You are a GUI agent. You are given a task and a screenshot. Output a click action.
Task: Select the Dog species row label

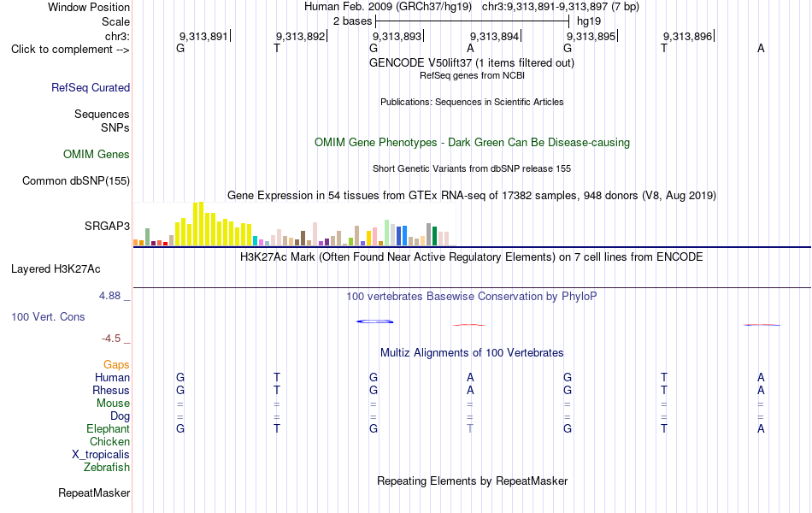(120, 416)
